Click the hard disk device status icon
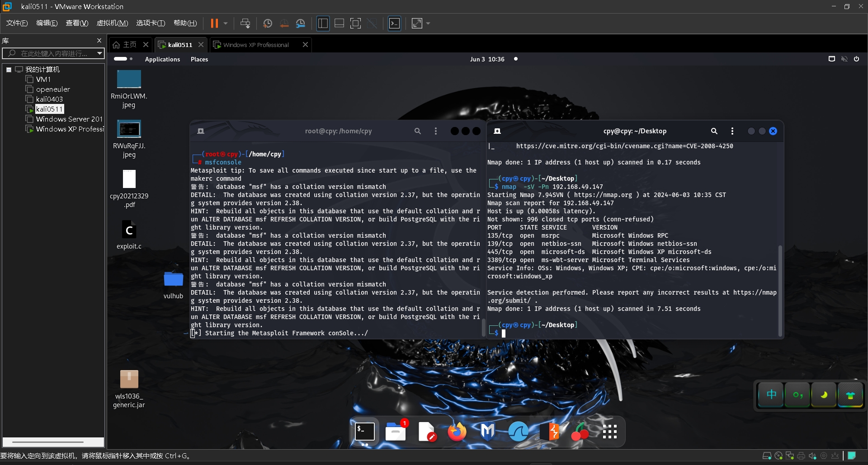 click(x=767, y=456)
